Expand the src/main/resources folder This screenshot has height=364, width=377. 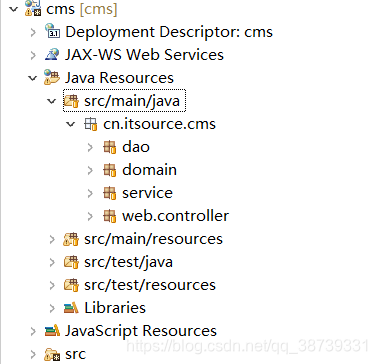pyautogui.click(x=52, y=239)
